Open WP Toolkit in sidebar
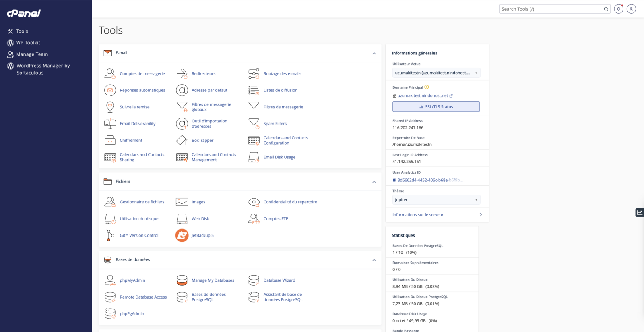Viewport: 644px width, 332px height. point(28,43)
